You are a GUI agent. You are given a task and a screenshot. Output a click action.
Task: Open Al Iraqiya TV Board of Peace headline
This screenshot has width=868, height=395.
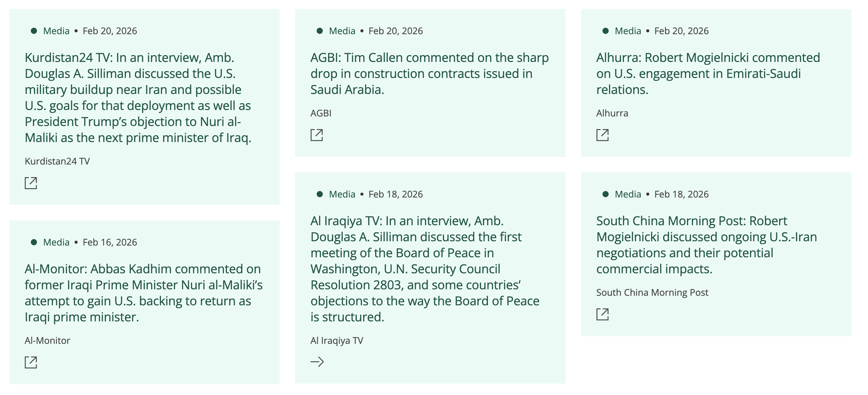point(424,269)
